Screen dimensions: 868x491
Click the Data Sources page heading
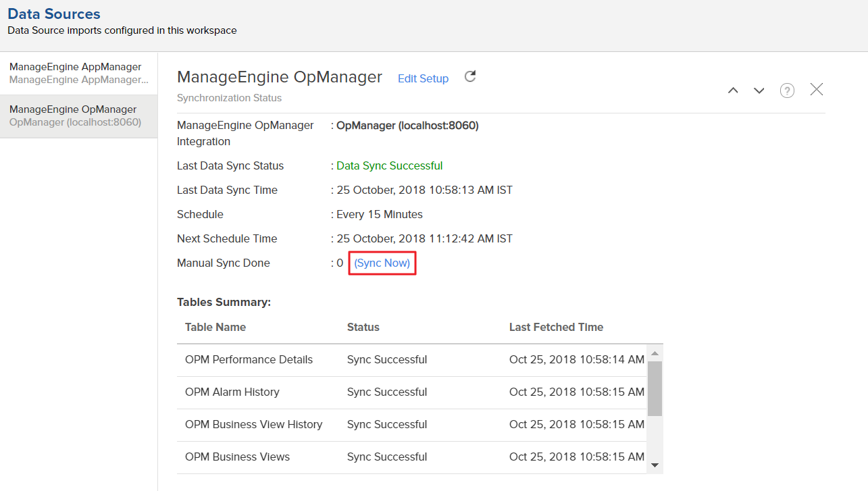coord(54,14)
